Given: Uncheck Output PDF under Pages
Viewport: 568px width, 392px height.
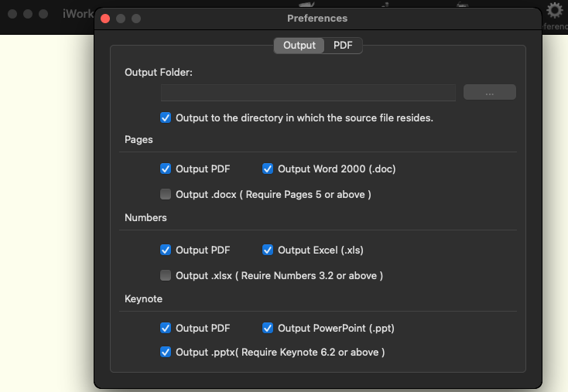Looking at the screenshot, I should pyautogui.click(x=166, y=169).
